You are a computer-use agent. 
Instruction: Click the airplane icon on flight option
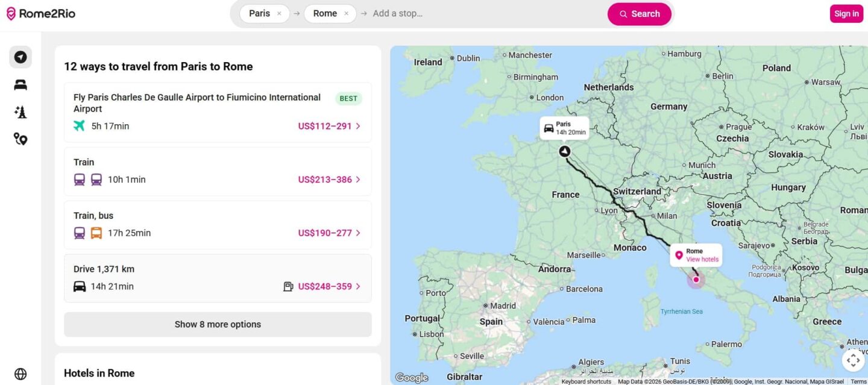80,126
